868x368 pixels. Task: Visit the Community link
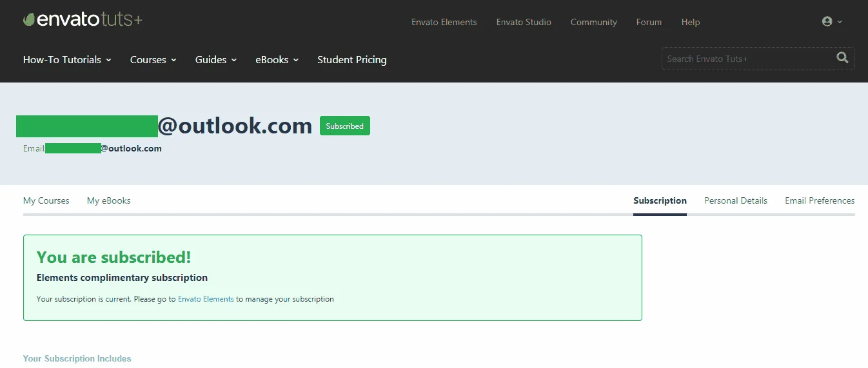coord(594,22)
